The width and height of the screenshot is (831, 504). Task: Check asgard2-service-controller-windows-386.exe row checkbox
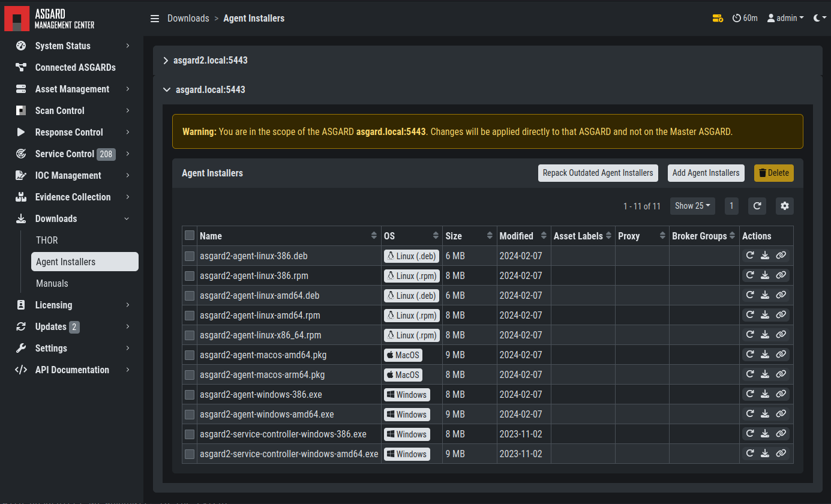(190, 434)
